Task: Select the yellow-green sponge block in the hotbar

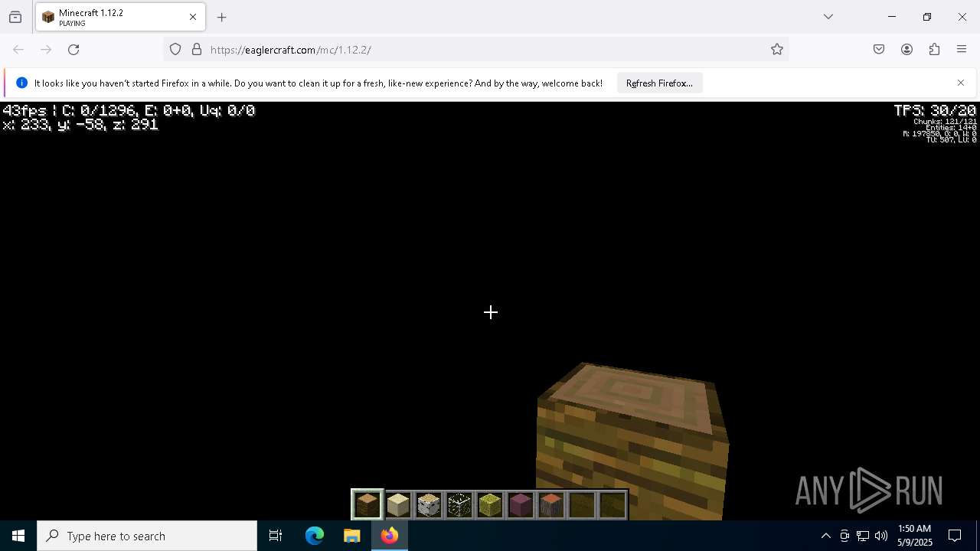Action: [x=490, y=505]
